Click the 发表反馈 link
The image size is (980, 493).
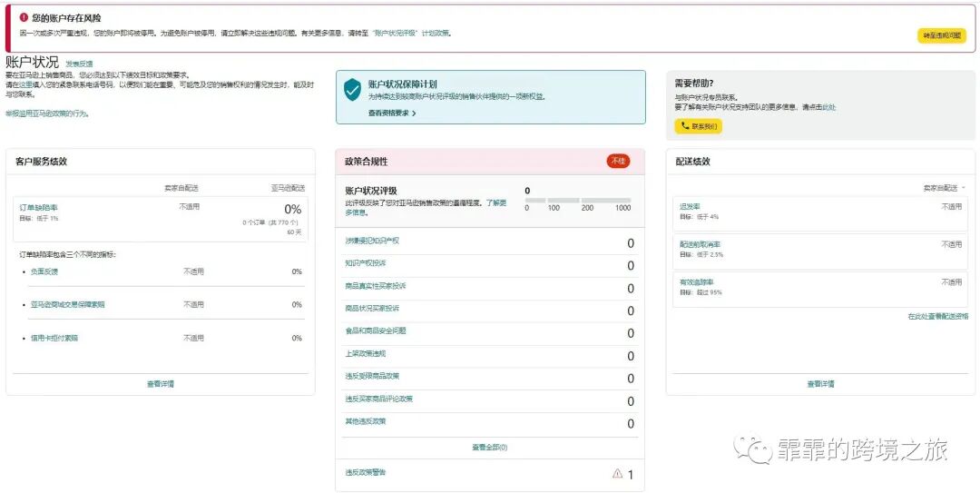click(x=79, y=64)
